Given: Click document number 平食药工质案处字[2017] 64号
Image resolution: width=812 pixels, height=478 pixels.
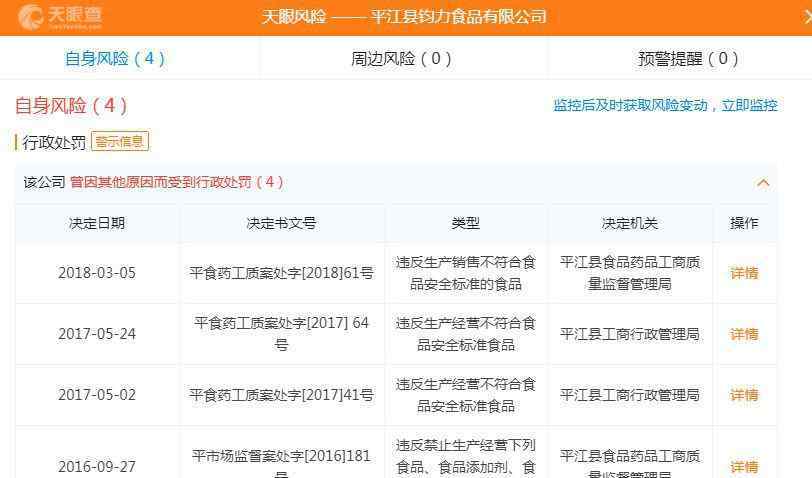Looking at the screenshot, I should [281, 334].
